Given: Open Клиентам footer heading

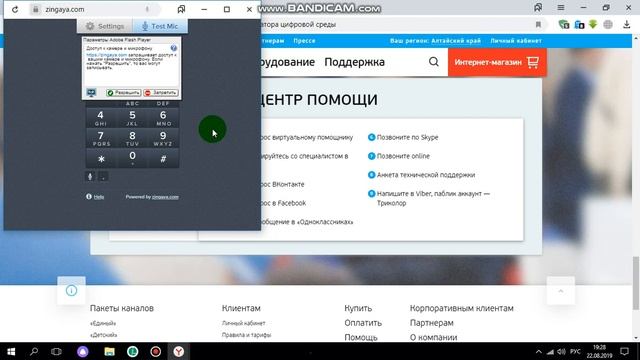Looking at the screenshot, I should coord(241,308).
